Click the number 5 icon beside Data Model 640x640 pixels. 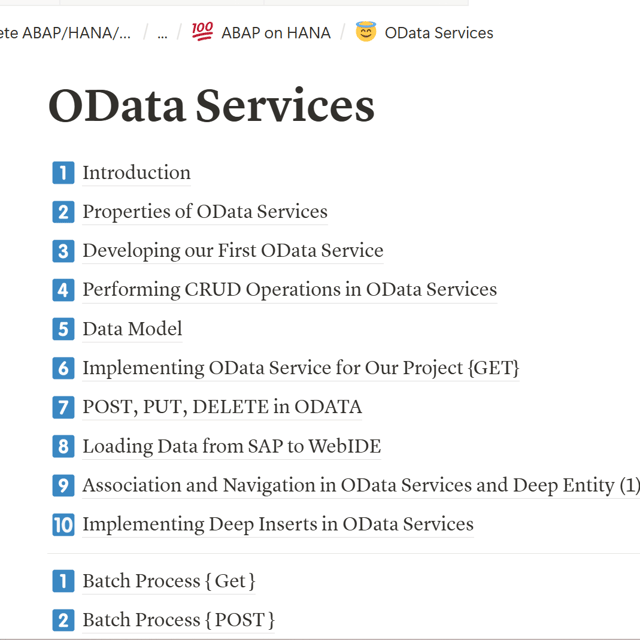coord(63,329)
